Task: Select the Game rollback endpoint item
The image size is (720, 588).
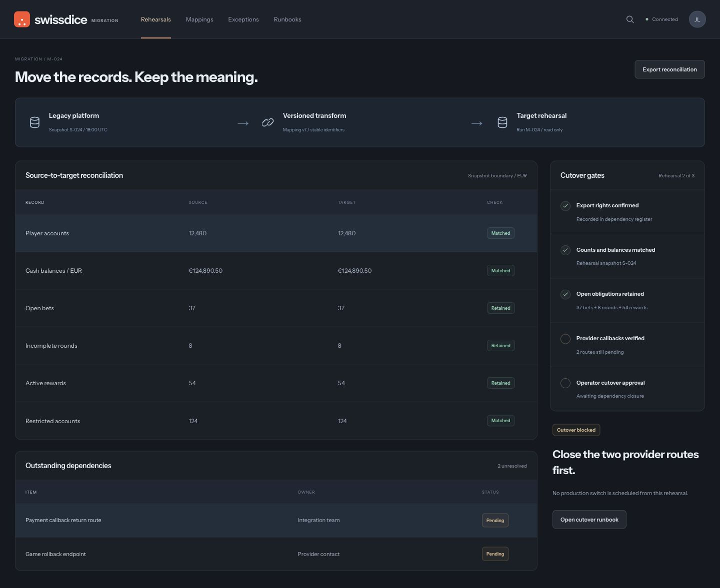Action: pyautogui.click(x=55, y=554)
